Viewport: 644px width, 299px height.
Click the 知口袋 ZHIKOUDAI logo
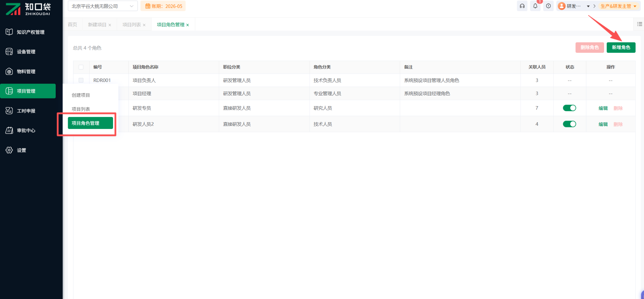click(x=28, y=9)
